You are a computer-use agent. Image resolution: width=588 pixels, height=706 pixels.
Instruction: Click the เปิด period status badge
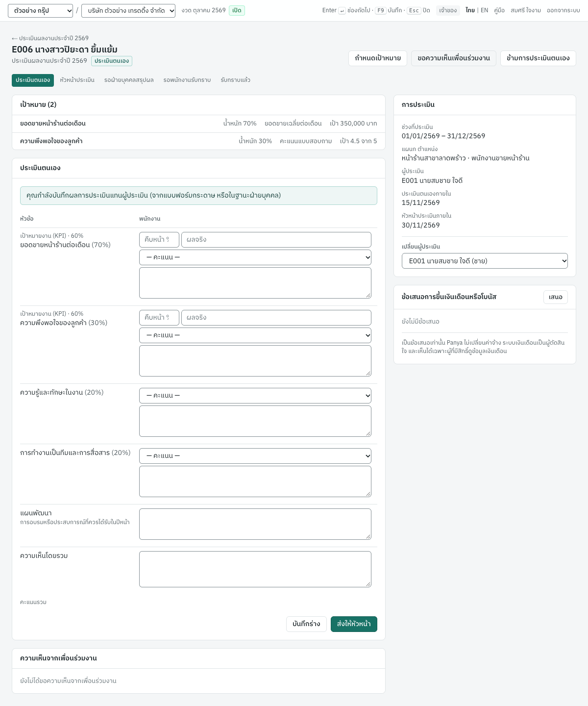click(237, 10)
